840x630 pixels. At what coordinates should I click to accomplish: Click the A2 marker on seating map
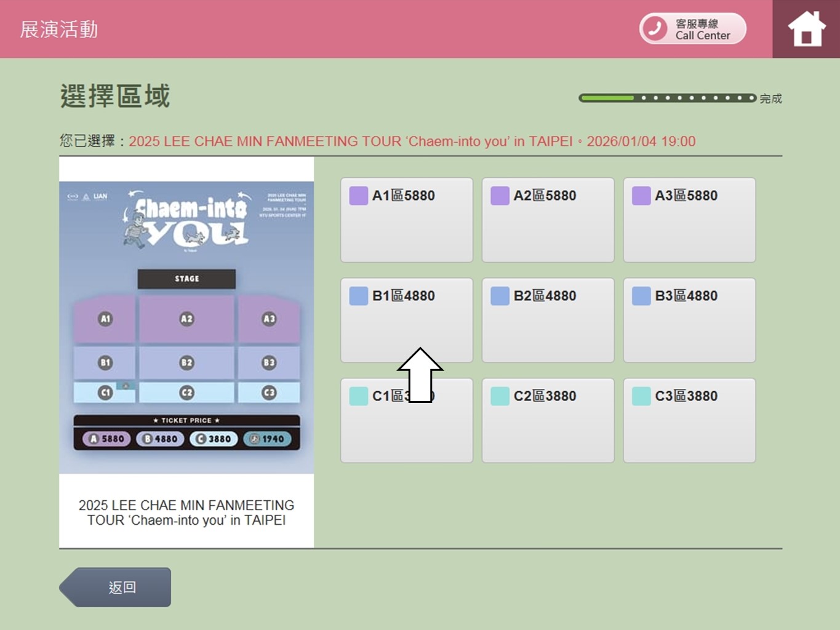click(x=186, y=319)
